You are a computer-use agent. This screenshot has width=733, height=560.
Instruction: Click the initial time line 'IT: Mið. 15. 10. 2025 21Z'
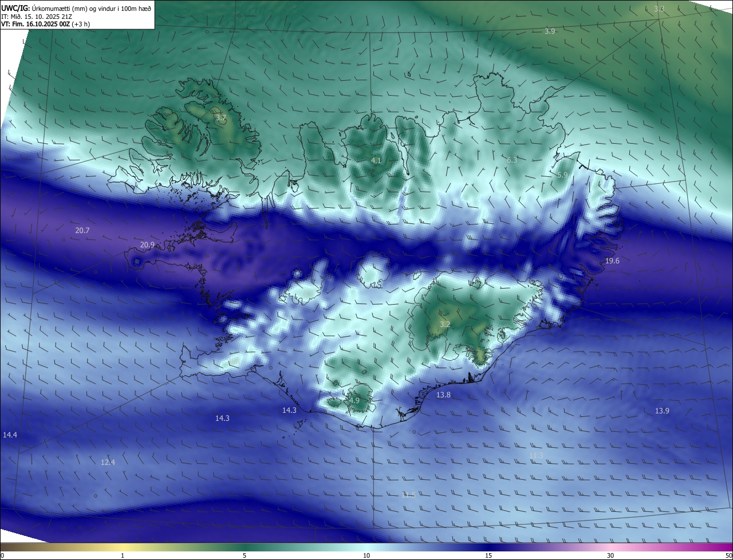coord(36,17)
